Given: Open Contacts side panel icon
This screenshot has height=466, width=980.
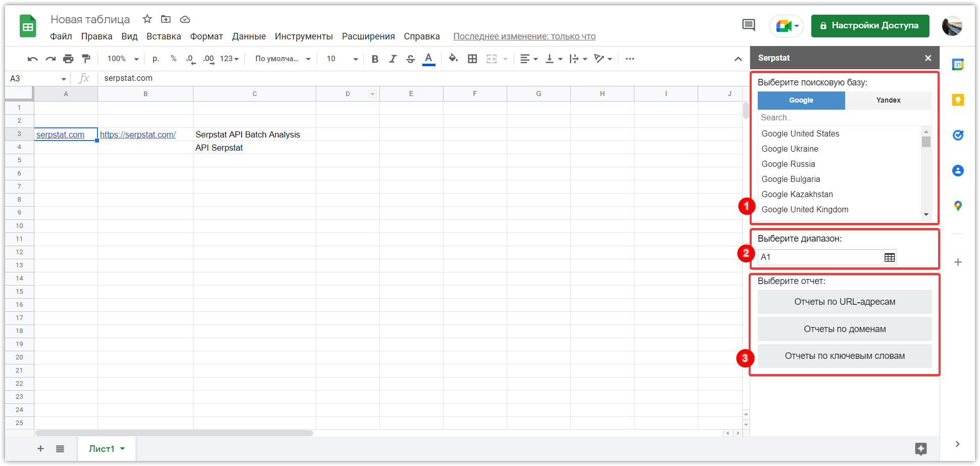Looking at the screenshot, I should (x=958, y=170).
